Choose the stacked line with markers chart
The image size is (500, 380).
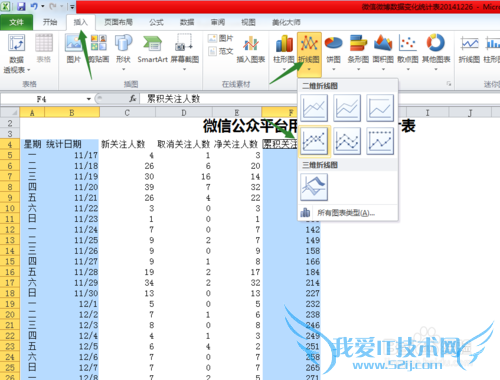(x=347, y=141)
